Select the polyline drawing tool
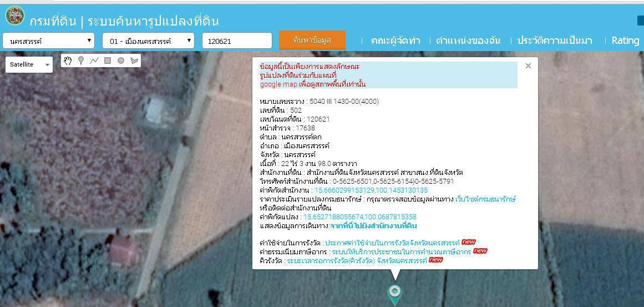The width and height of the screenshot is (644, 307). [94, 61]
